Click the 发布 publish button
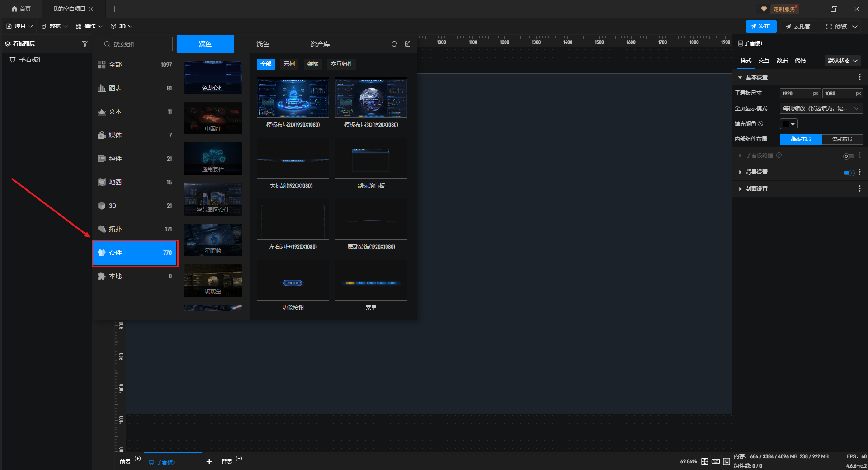The image size is (868, 470). click(761, 26)
